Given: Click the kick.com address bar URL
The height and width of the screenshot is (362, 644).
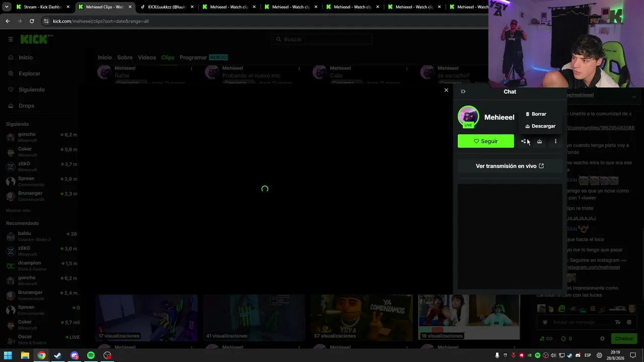Looking at the screenshot, I should tap(101, 21).
